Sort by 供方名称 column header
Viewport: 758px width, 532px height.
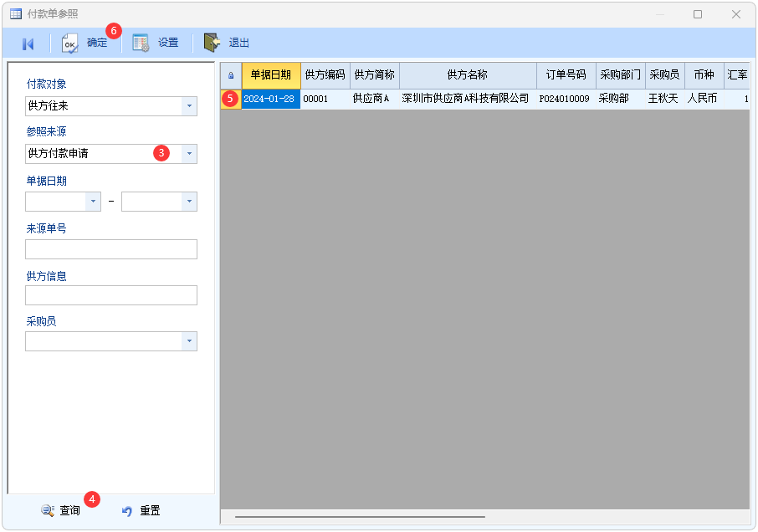pyautogui.click(x=467, y=75)
